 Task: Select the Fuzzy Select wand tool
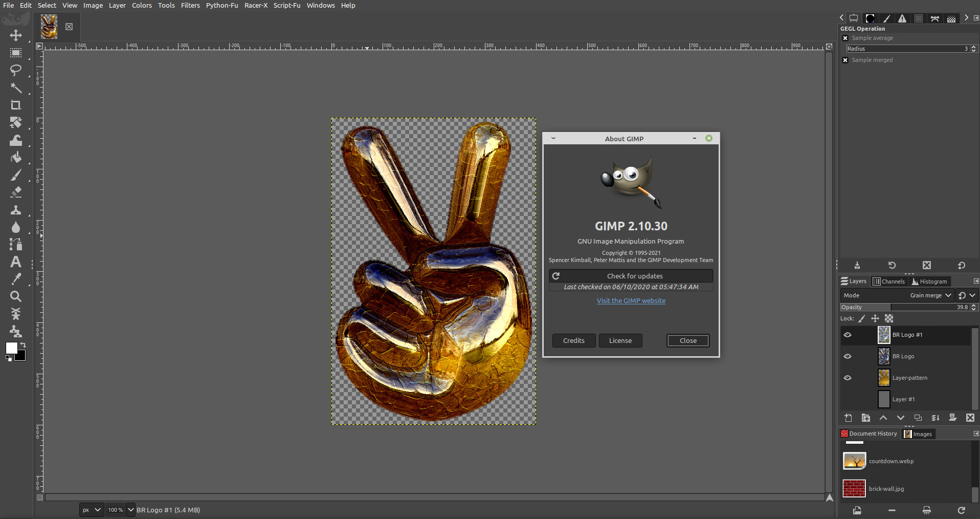tap(16, 88)
